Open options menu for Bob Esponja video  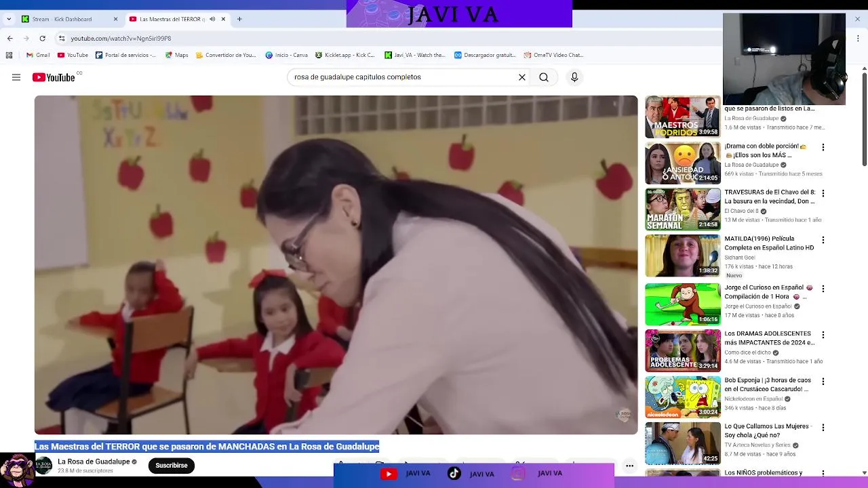tap(823, 382)
